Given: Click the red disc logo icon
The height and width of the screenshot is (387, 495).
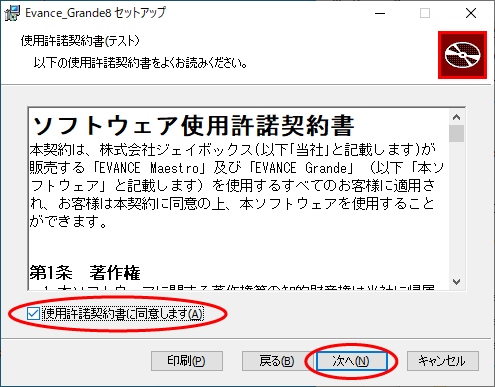Looking at the screenshot, I should tap(462, 55).
